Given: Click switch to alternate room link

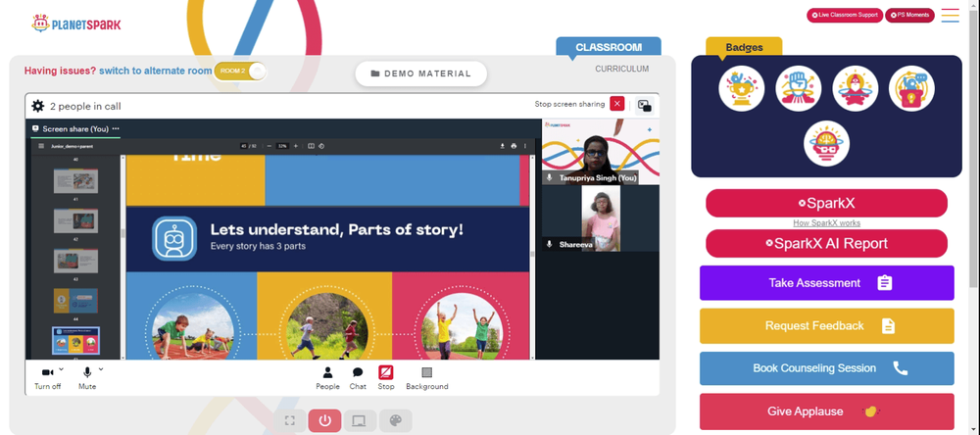Looking at the screenshot, I should [x=155, y=71].
